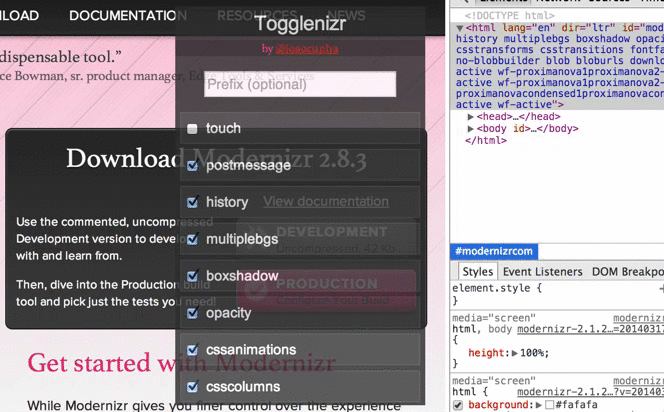Screen dimensions: 664x412
Task: Disable the background CSS property checkbox
Action: tap(458, 405)
